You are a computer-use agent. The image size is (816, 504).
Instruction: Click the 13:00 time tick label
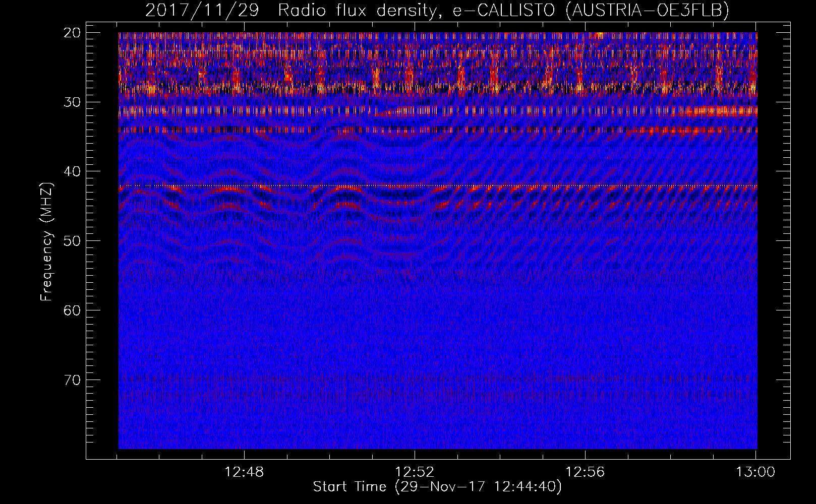(x=755, y=472)
